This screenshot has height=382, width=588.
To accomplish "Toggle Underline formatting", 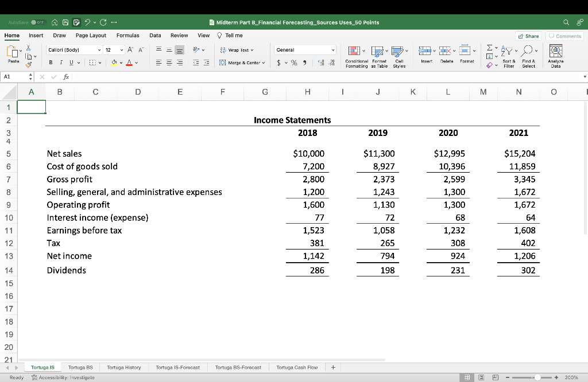I will point(71,63).
